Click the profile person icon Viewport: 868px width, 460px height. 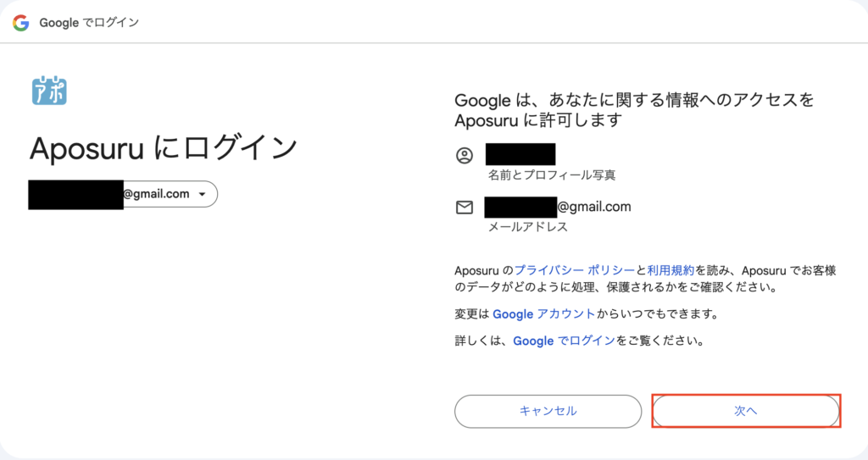(x=464, y=156)
